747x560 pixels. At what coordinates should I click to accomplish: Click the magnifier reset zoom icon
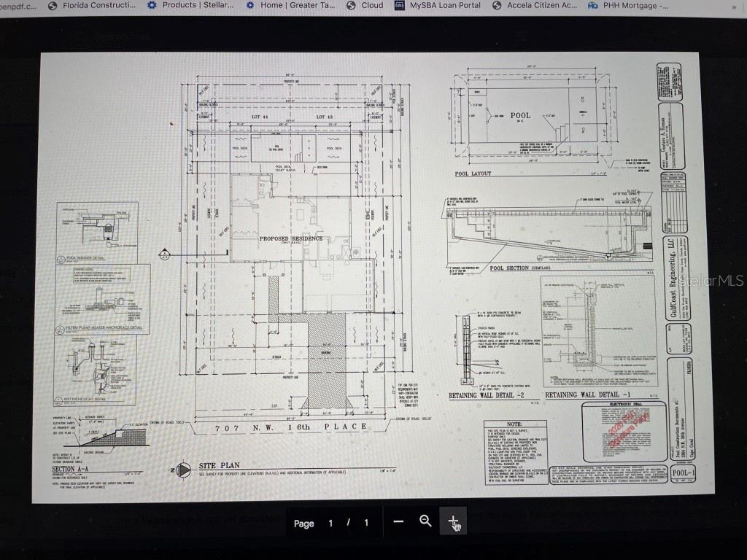tap(425, 521)
